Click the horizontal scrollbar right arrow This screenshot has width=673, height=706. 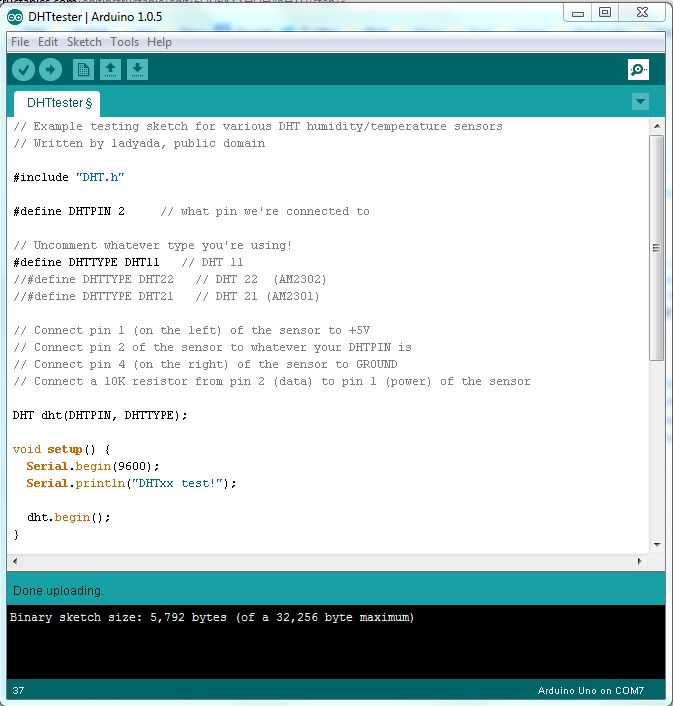pos(639,561)
